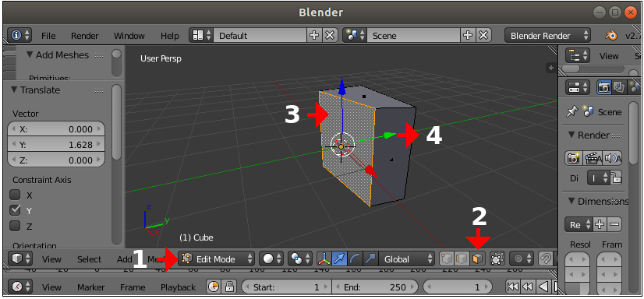Toggle limit selection to visible icon
This screenshot has width=644, height=299.
coord(497,259)
